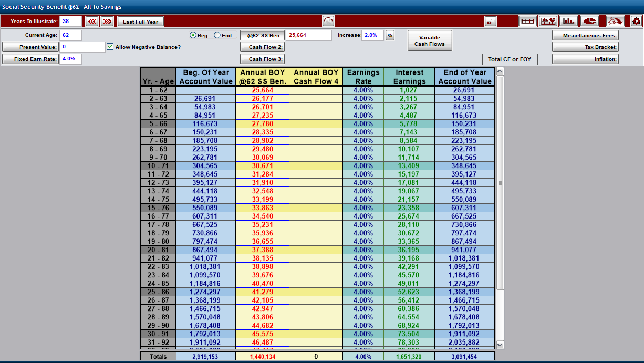Select row 25 - 86
Viewport: 644px width, 363px height.
pyautogui.click(x=158, y=292)
